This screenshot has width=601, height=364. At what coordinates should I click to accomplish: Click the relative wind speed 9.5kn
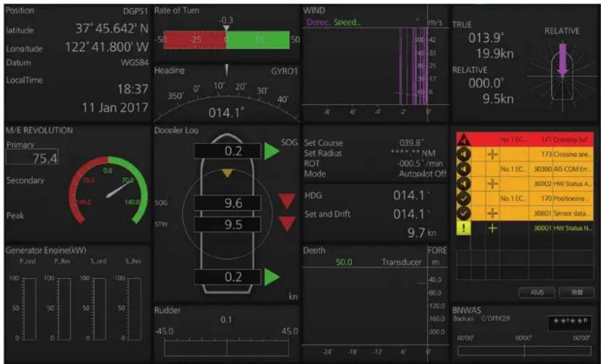[498, 99]
